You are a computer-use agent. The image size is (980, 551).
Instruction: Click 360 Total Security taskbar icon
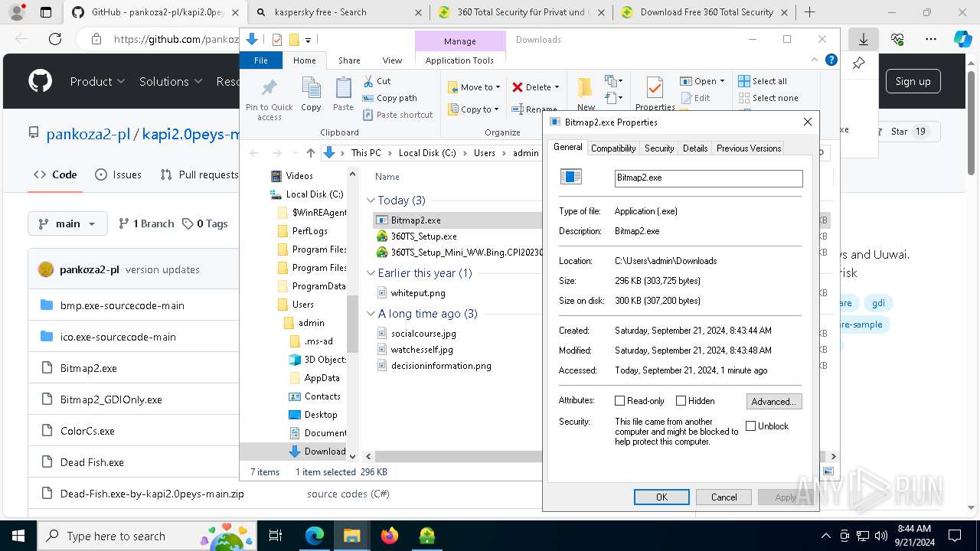pos(427,536)
